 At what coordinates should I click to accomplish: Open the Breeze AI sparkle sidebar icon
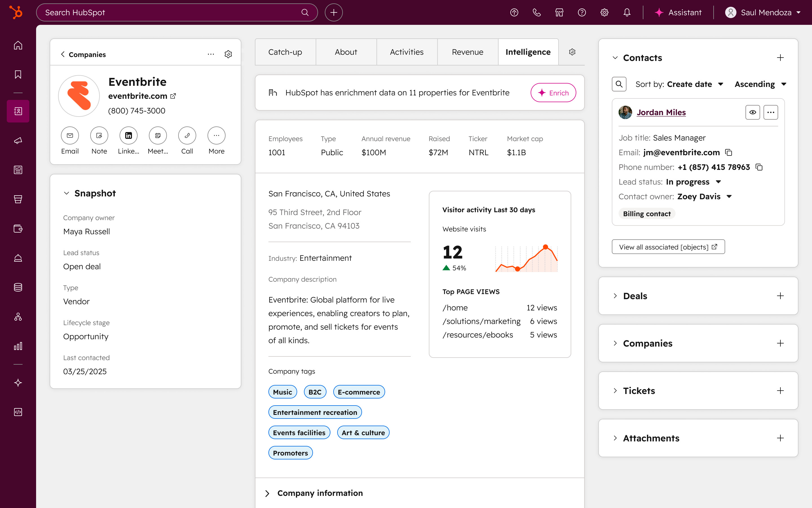[18, 383]
